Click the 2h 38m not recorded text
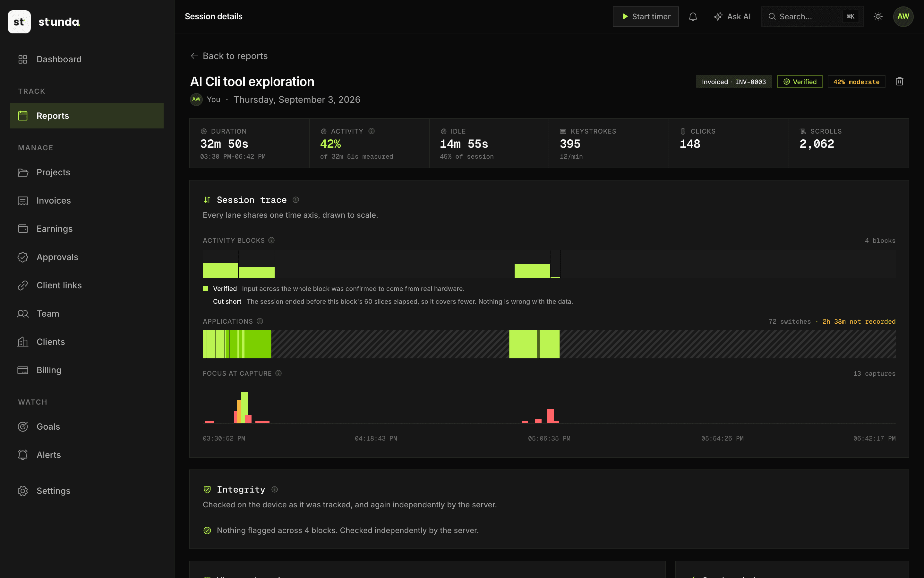The height and width of the screenshot is (578, 924). tap(859, 321)
